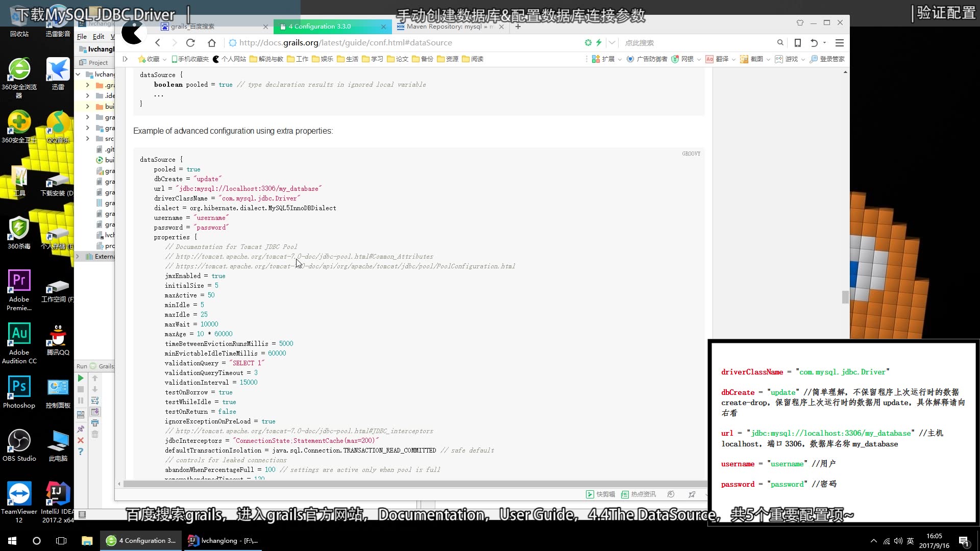980x551 pixels.
Task: Open the browser hamburger menu
Action: [840, 43]
